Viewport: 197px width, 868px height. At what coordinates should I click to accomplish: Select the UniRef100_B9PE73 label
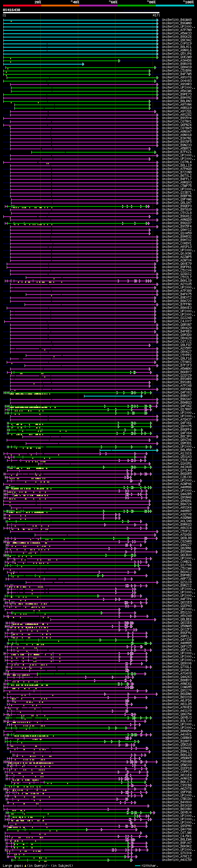click(177, 94)
